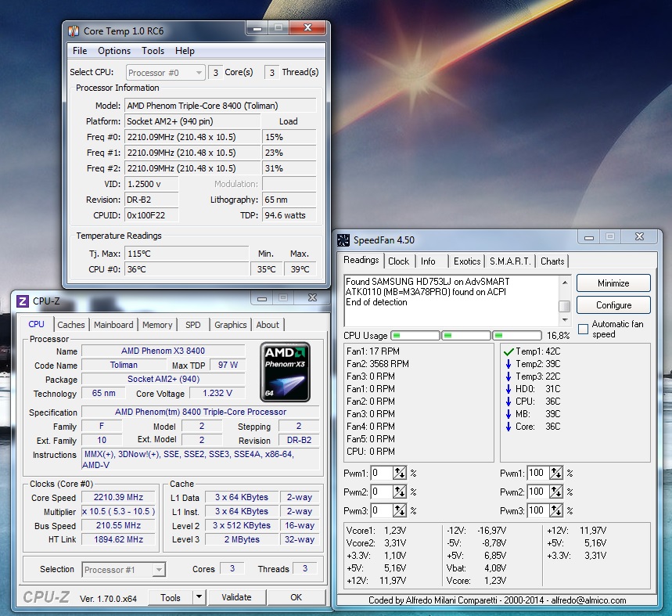Click the CPU-Z OK button
Screen dimensions: 672x616
pos(296,597)
